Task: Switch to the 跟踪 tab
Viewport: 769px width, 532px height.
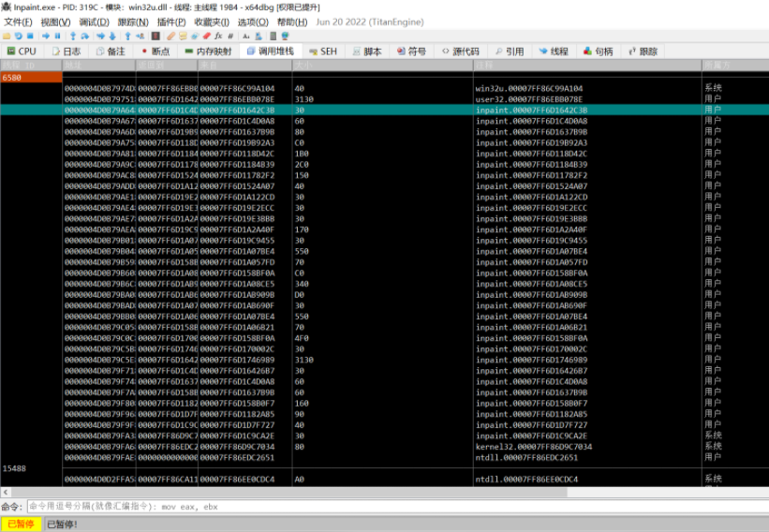Action: pos(643,51)
